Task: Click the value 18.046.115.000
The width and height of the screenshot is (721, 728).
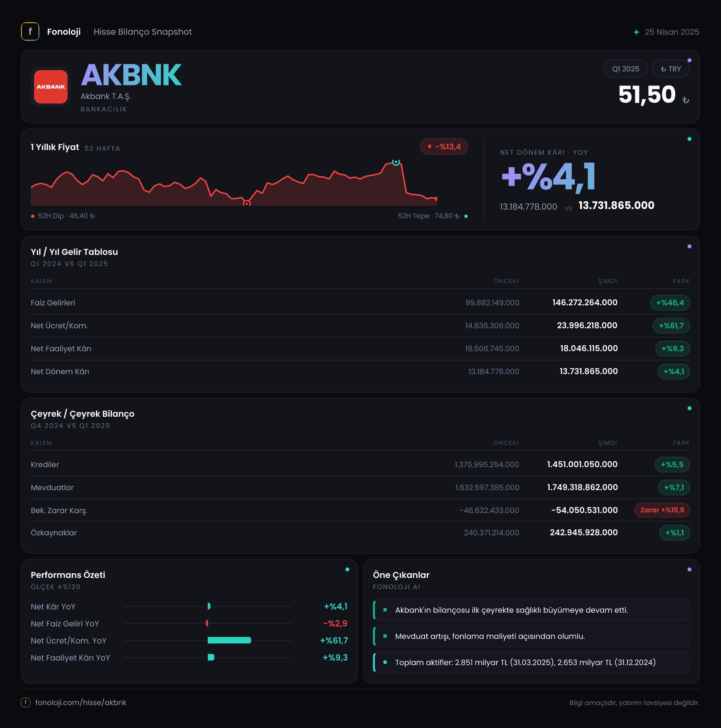Action: click(589, 349)
